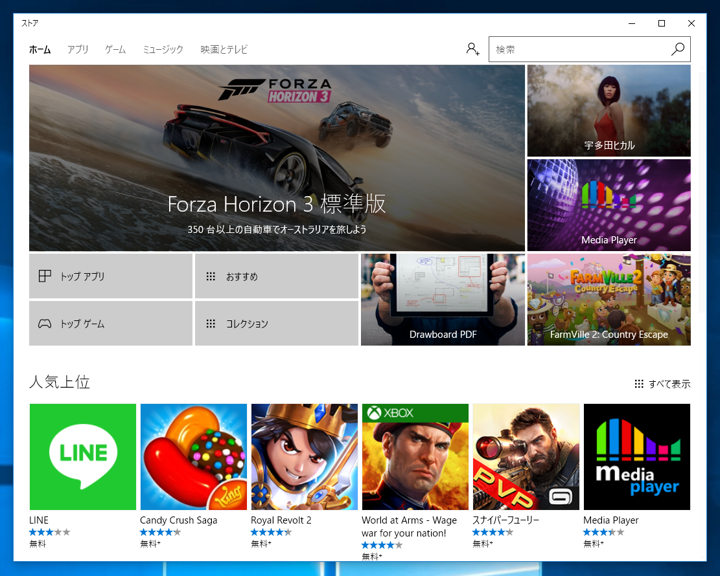The image size is (720, 576).
Task: Click the すべて表示 link
Action: pos(669,384)
